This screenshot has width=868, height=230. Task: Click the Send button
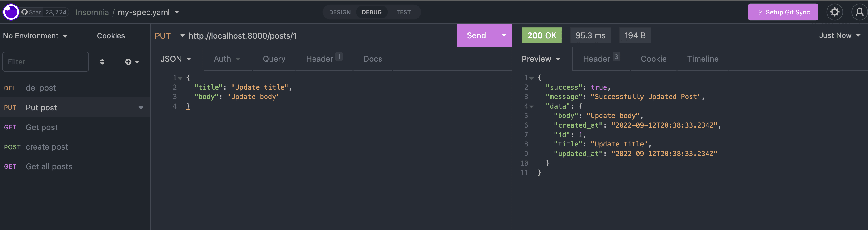point(476,35)
